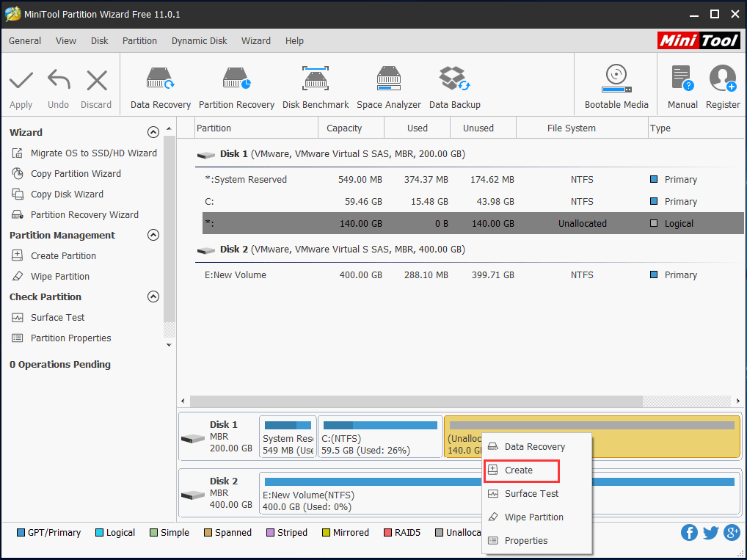Open the Dynamic Disk menu
The width and height of the screenshot is (747, 560).
pos(199,40)
